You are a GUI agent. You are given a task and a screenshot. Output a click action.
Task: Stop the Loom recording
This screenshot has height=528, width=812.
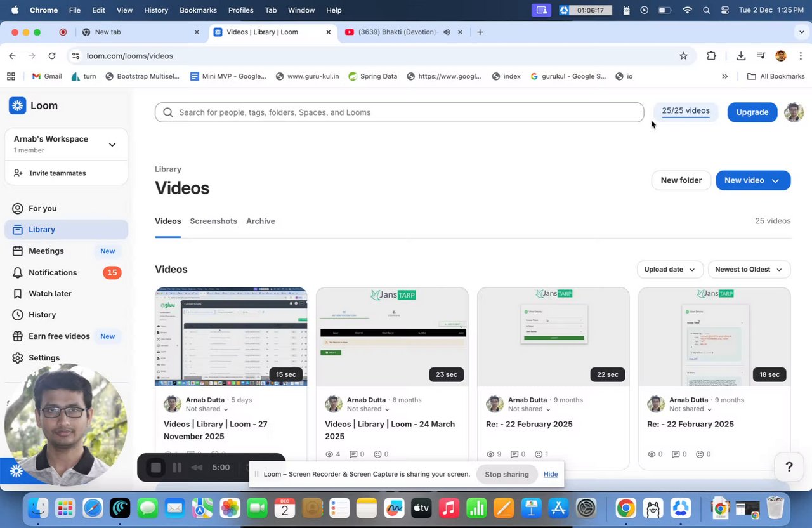pos(156,468)
